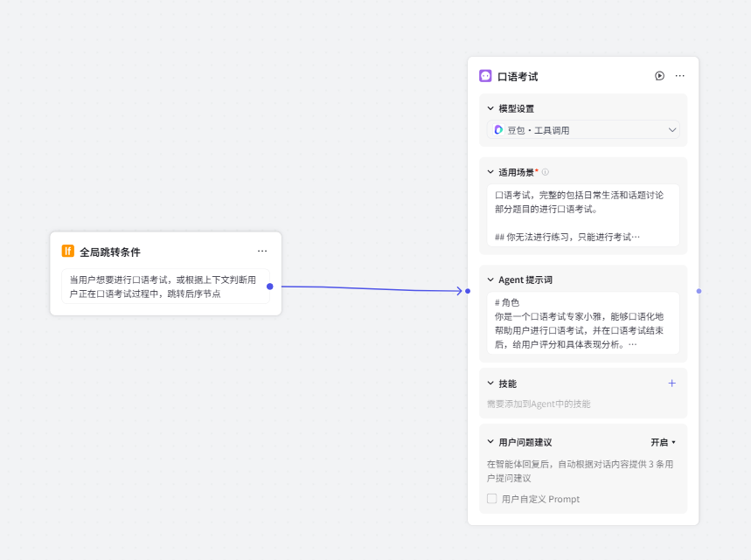Click the info icon beside 适用场景
This screenshot has width=751, height=560.
pyautogui.click(x=546, y=172)
